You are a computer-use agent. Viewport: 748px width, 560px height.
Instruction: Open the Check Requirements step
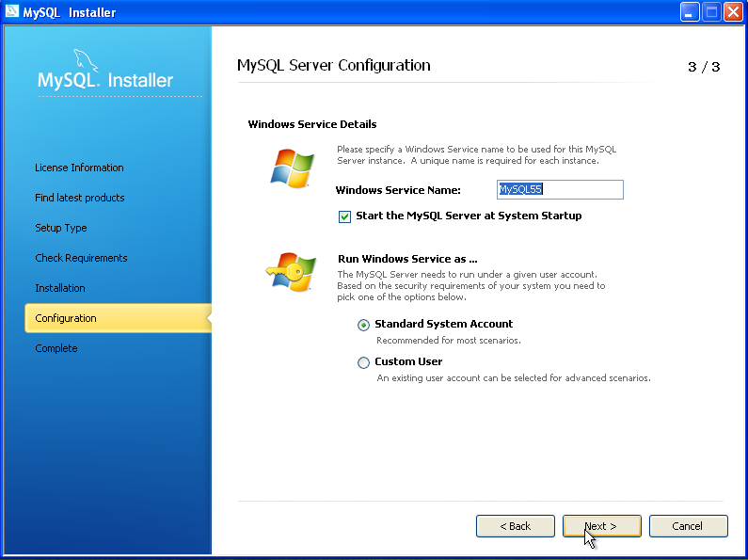(x=81, y=258)
